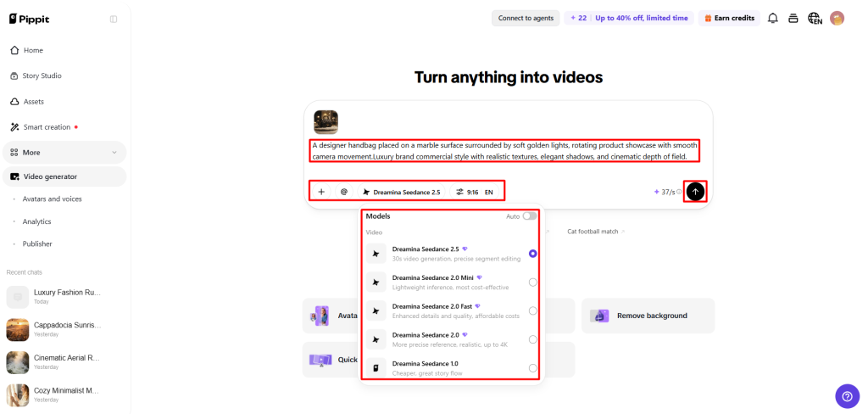Open the Avatar tool card
Image resolution: width=868 pixels, height=414 pixels.
pos(331,316)
